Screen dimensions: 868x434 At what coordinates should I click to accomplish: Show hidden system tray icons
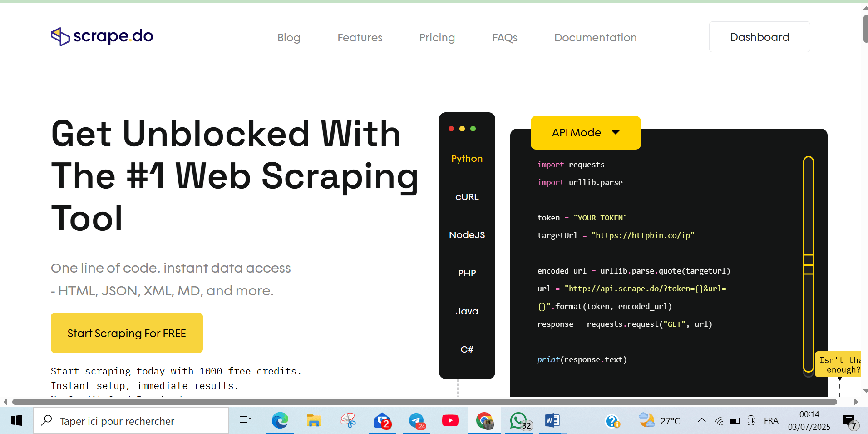click(x=701, y=420)
